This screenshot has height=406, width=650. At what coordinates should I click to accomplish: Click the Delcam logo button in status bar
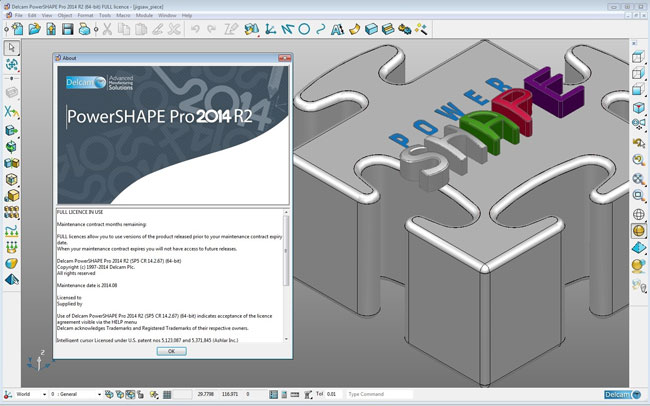click(623, 394)
